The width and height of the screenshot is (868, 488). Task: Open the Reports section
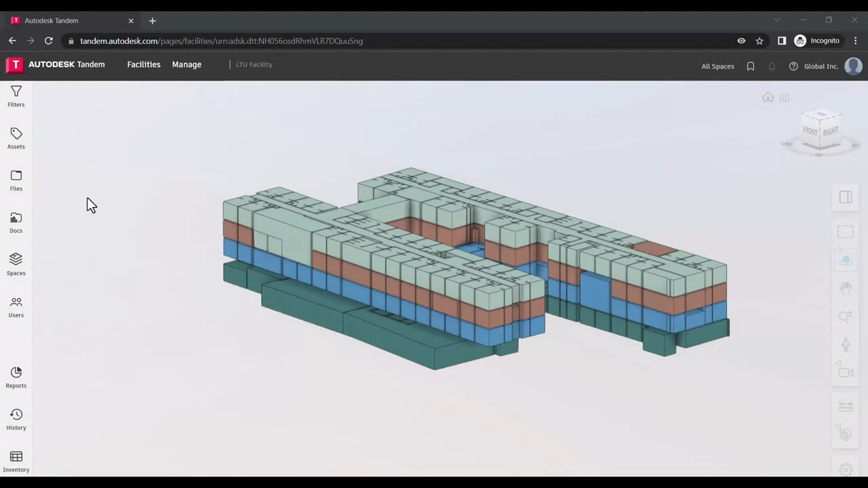[16, 378]
